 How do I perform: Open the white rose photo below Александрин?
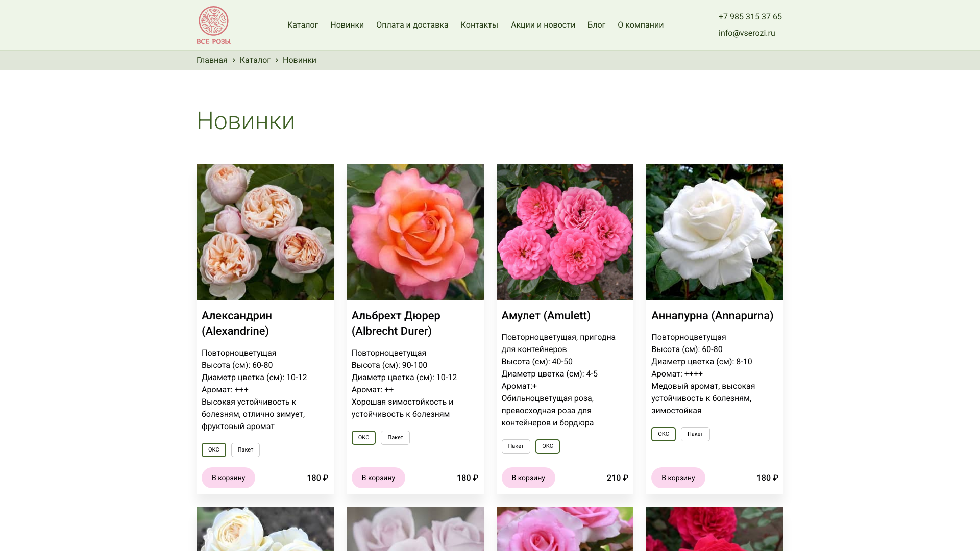[x=265, y=529]
